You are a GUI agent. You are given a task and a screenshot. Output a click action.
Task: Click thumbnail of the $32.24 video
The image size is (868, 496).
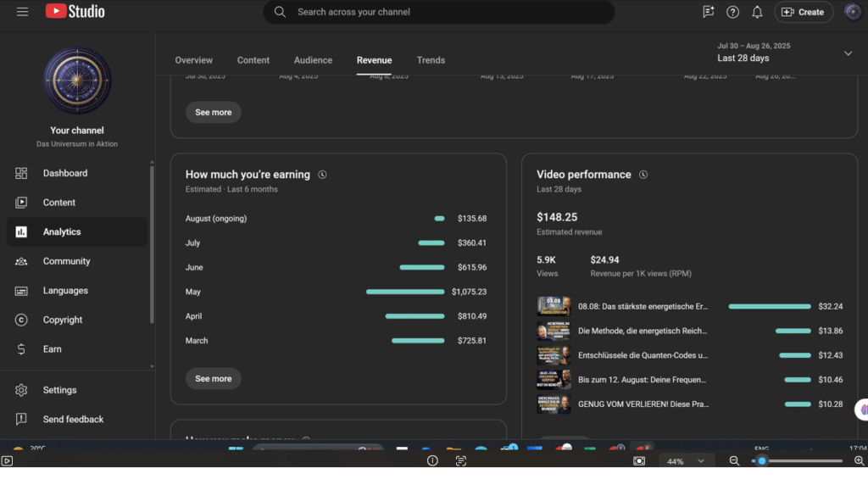pos(554,307)
